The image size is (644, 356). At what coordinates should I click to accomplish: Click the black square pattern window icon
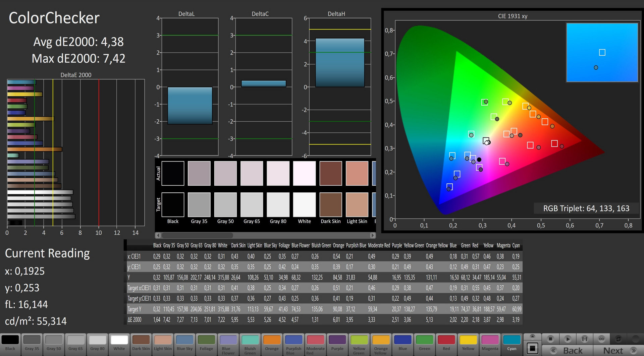click(x=532, y=348)
